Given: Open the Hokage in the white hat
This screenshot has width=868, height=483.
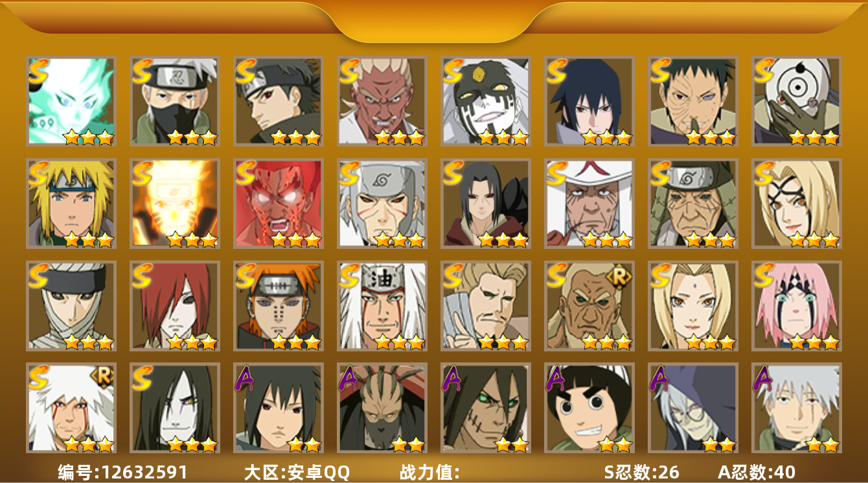Looking at the screenshot, I should coord(589,204).
